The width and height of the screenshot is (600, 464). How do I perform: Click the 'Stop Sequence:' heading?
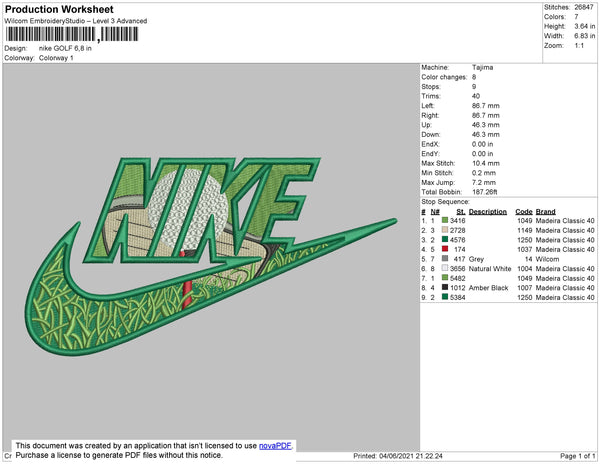coord(445,202)
